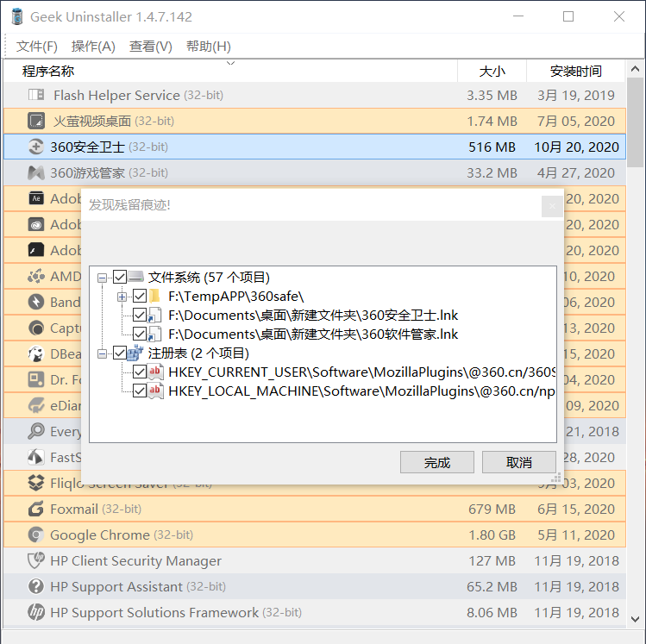
Task: Select the Foxmail (32-bit) row name
Action: tap(96, 509)
